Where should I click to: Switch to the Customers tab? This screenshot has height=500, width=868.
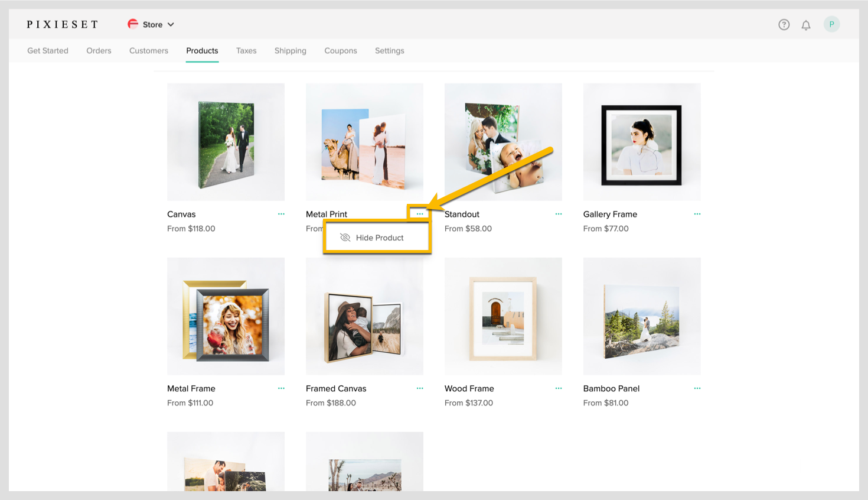149,51
